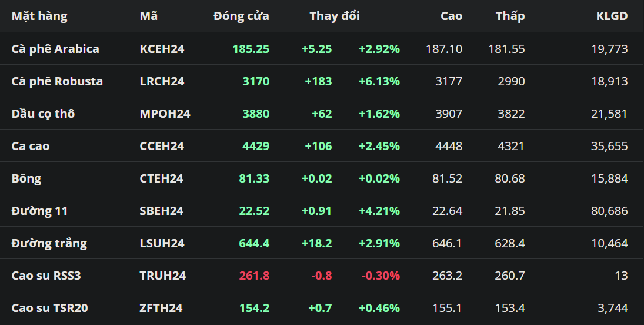Click the red 261.8 closing price
The image size is (644, 325).
click(x=254, y=276)
